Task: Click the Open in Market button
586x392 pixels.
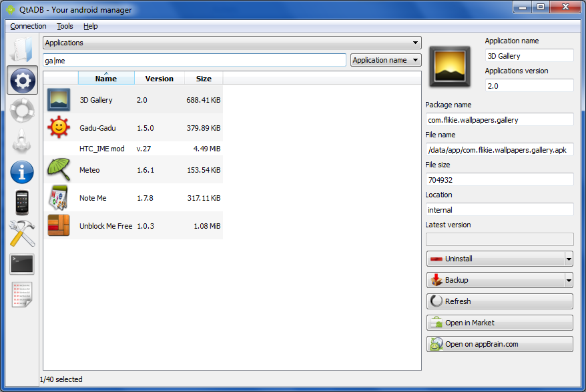Action: tap(500, 323)
